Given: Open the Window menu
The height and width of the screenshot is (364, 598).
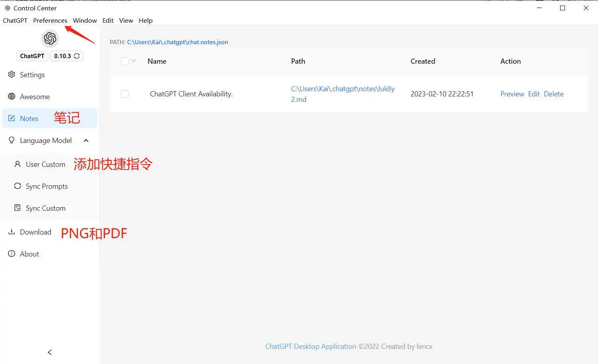Looking at the screenshot, I should pyautogui.click(x=85, y=20).
